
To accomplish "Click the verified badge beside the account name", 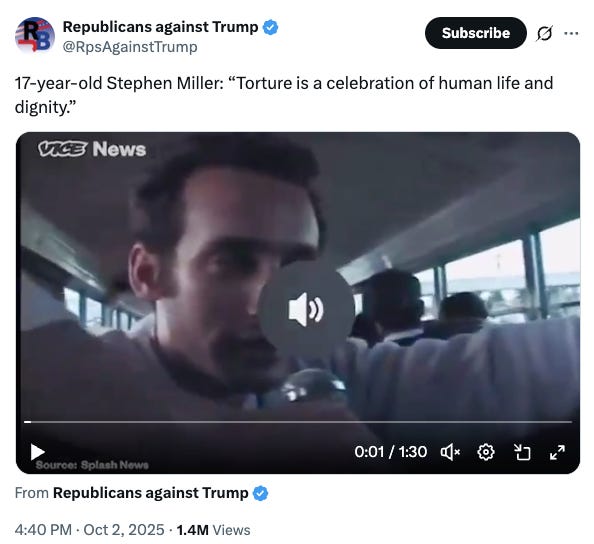I will point(270,27).
